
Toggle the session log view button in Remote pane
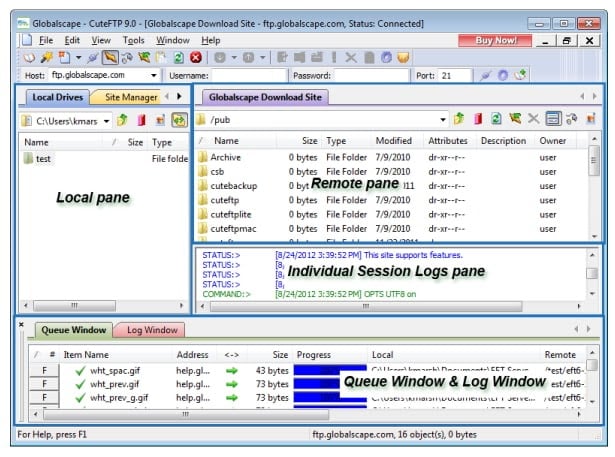553,118
